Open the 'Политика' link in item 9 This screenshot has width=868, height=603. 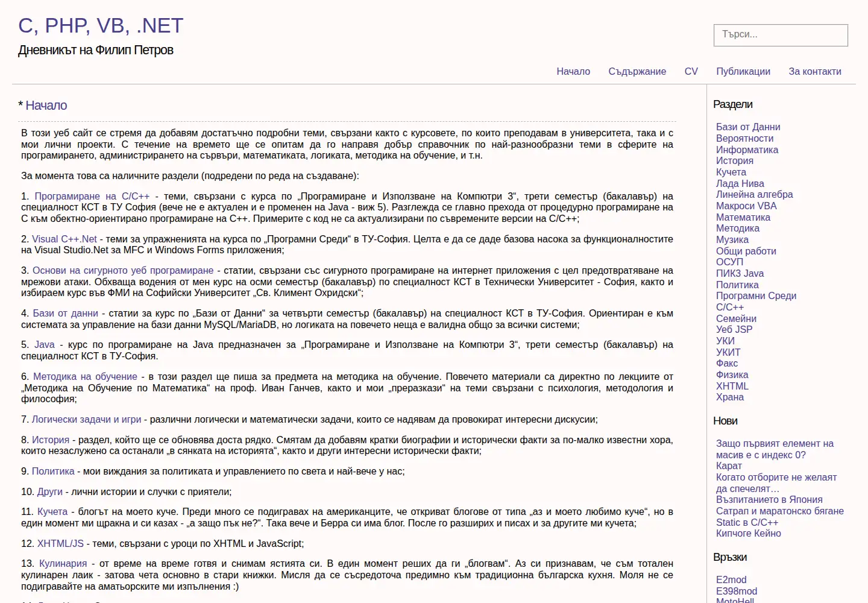[53, 471]
